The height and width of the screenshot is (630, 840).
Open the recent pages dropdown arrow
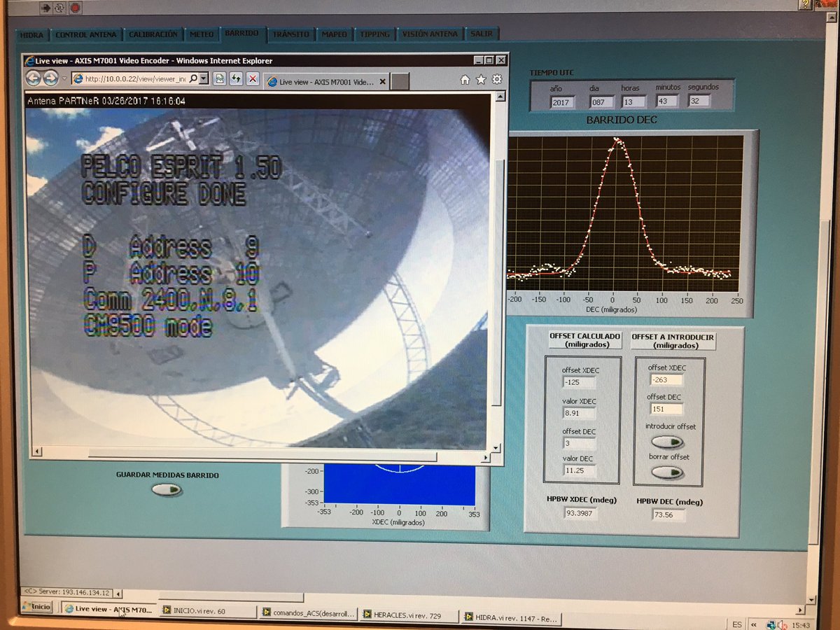(x=64, y=78)
